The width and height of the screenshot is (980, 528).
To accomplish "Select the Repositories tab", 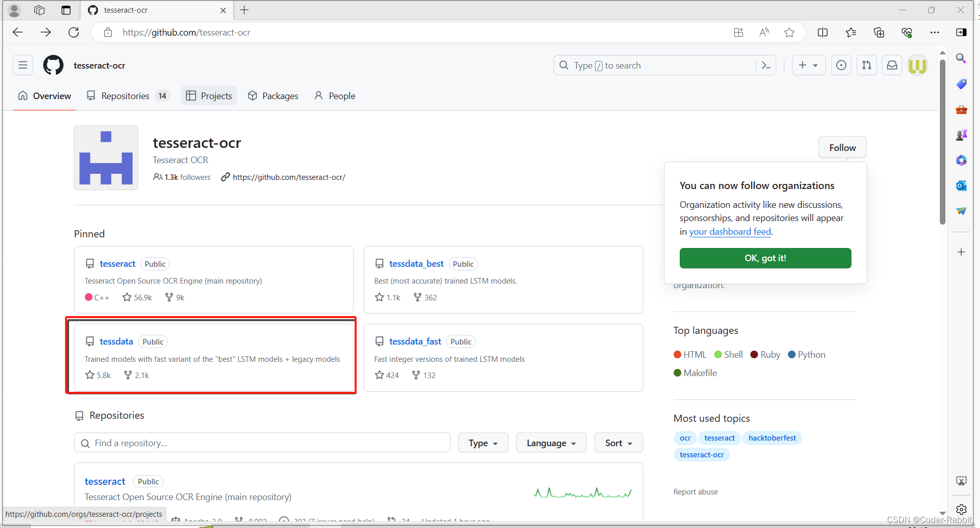I will (x=128, y=96).
